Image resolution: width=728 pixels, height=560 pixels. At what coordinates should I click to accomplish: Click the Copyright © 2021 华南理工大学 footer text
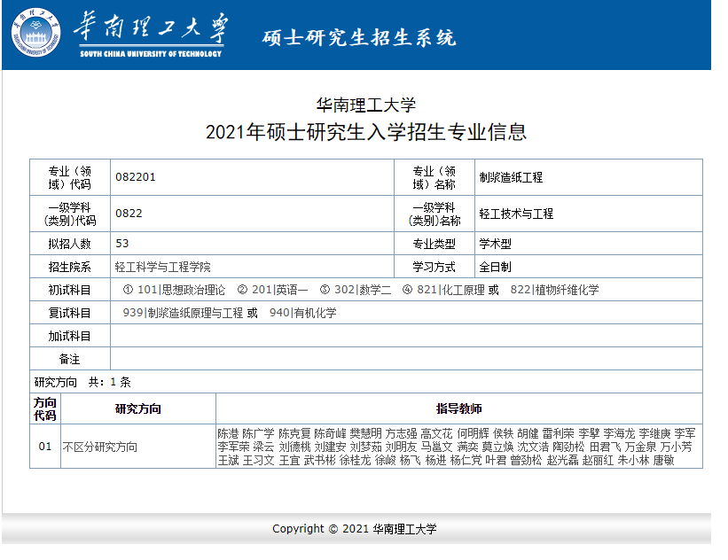pos(355,529)
